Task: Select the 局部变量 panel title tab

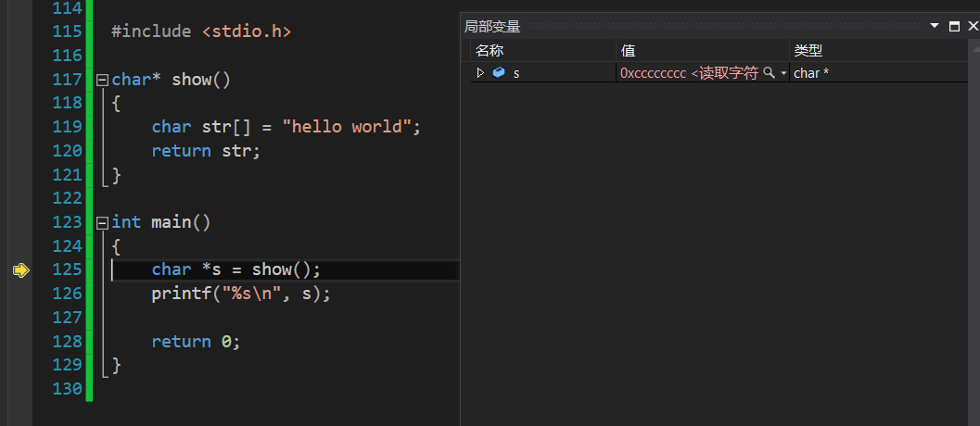Action: [x=492, y=27]
